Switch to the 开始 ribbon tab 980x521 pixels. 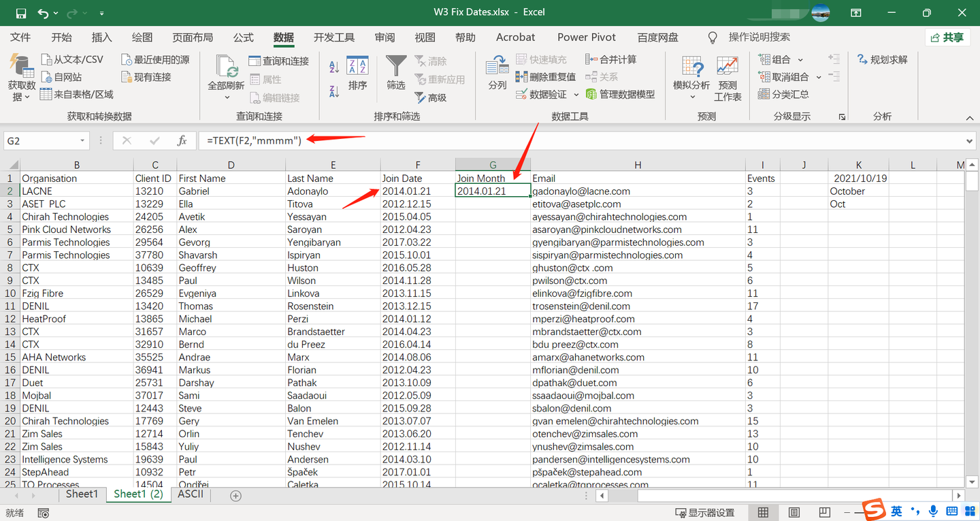coord(61,37)
